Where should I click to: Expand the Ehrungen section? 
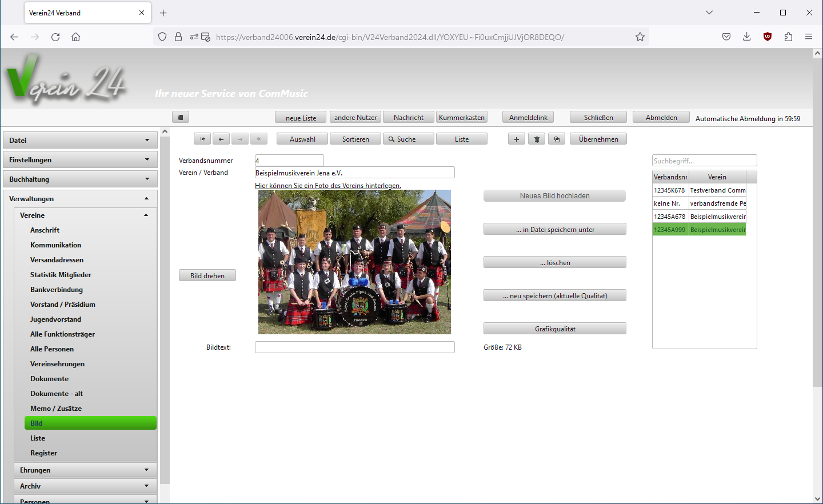(x=85, y=470)
